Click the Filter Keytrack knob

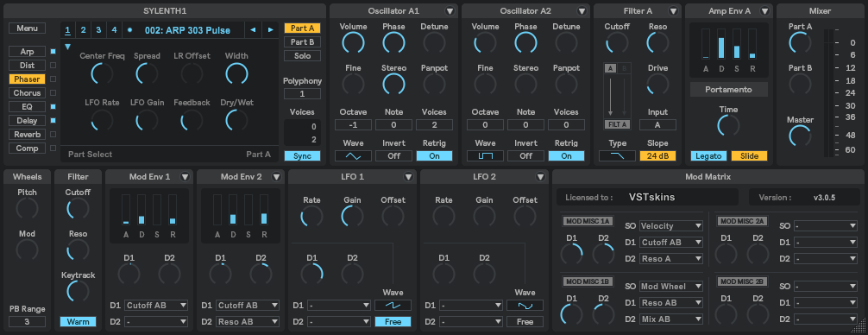78,291
